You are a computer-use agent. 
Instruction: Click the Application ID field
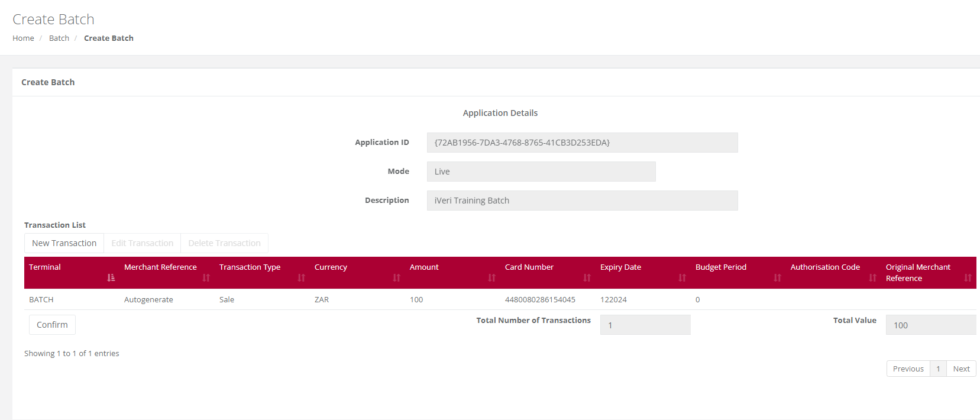[583, 143]
